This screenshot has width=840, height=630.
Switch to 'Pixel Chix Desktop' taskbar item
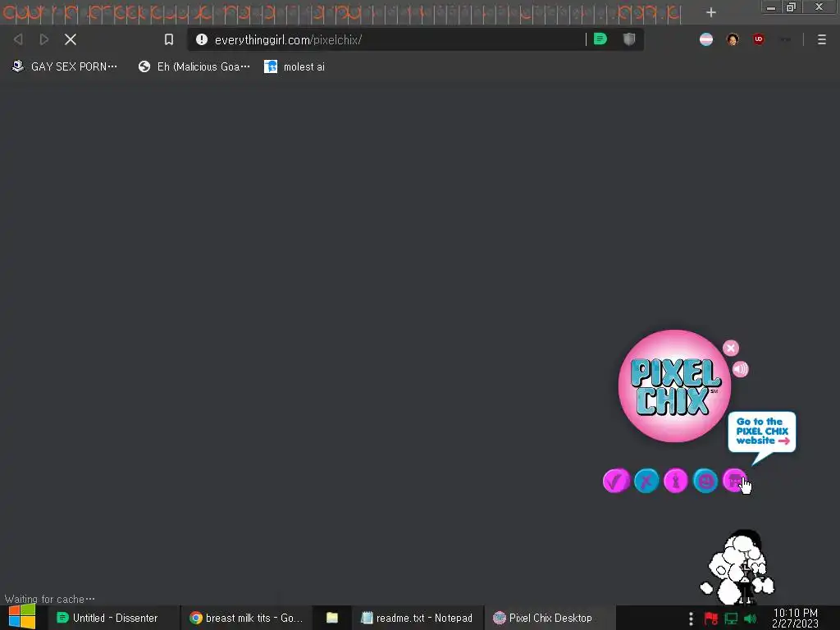pyautogui.click(x=550, y=618)
